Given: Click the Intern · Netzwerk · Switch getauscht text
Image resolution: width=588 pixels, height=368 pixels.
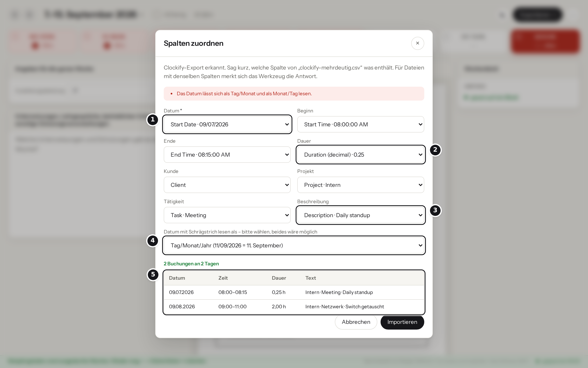Looking at the screenshot, I should coord(345,307).
